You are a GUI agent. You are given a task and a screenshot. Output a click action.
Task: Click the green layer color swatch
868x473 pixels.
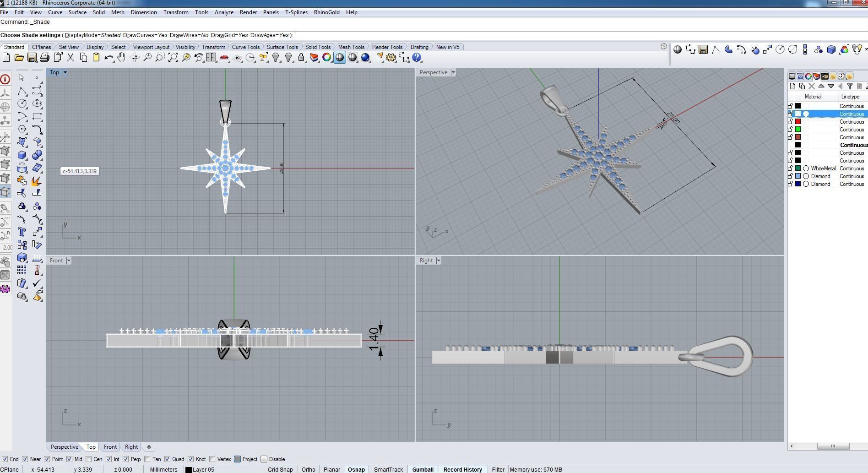(x=798, y=129)
